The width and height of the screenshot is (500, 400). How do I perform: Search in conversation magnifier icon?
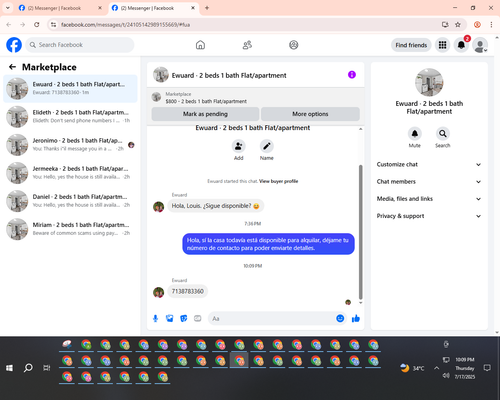click(443, 134)
